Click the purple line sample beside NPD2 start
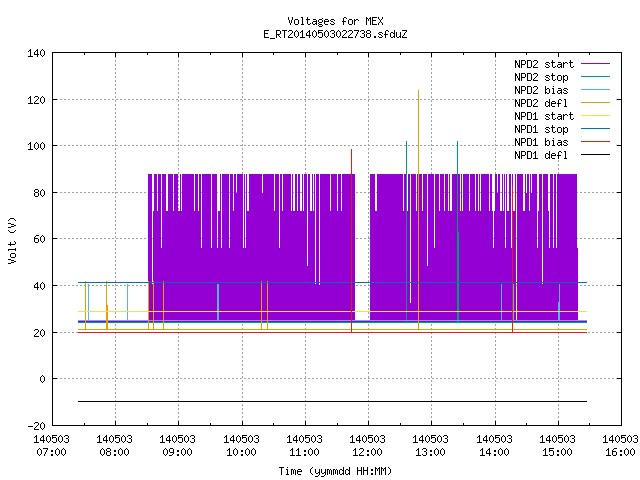The width and height of the screenshot is (640, 480). pos(595,64)
